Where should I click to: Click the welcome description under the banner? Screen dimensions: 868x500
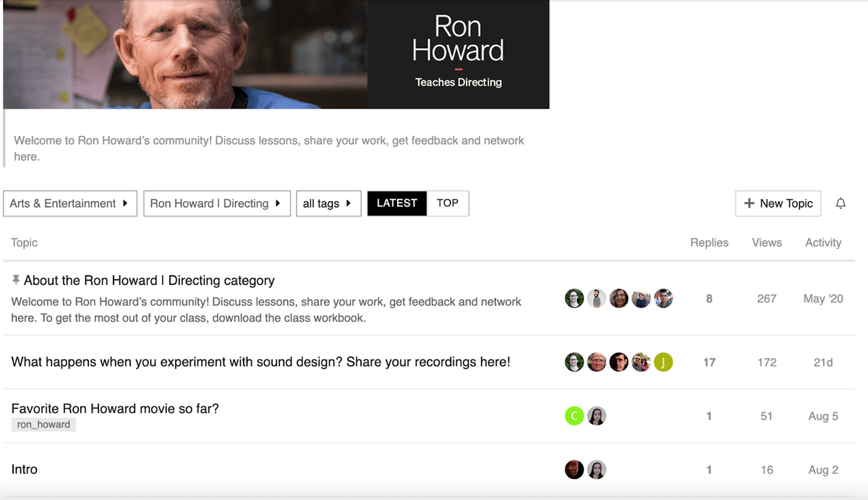[x=269, y=148]
